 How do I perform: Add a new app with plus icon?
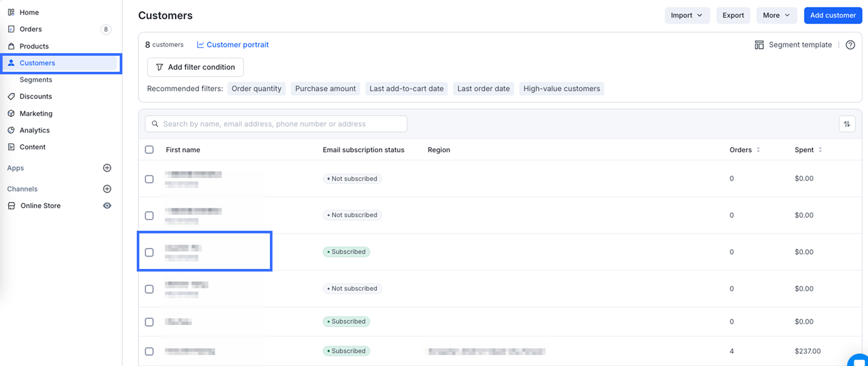coord(107,168)
